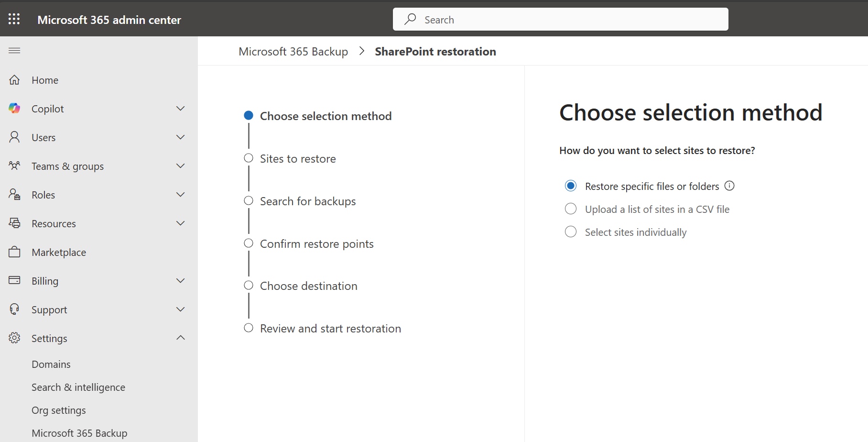Expand the Teams & groups chevron
The height and width of the screenshot is (442, 868).
click(180, 166)
